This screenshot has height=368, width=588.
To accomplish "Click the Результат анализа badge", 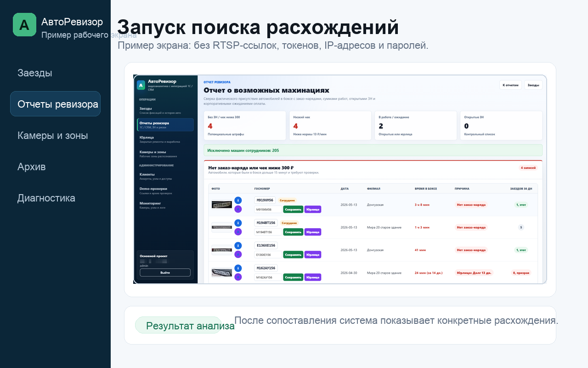I will 178,325.
